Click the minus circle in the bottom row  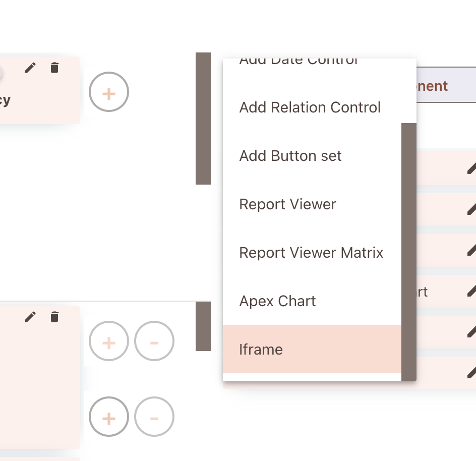coord(154,417)
